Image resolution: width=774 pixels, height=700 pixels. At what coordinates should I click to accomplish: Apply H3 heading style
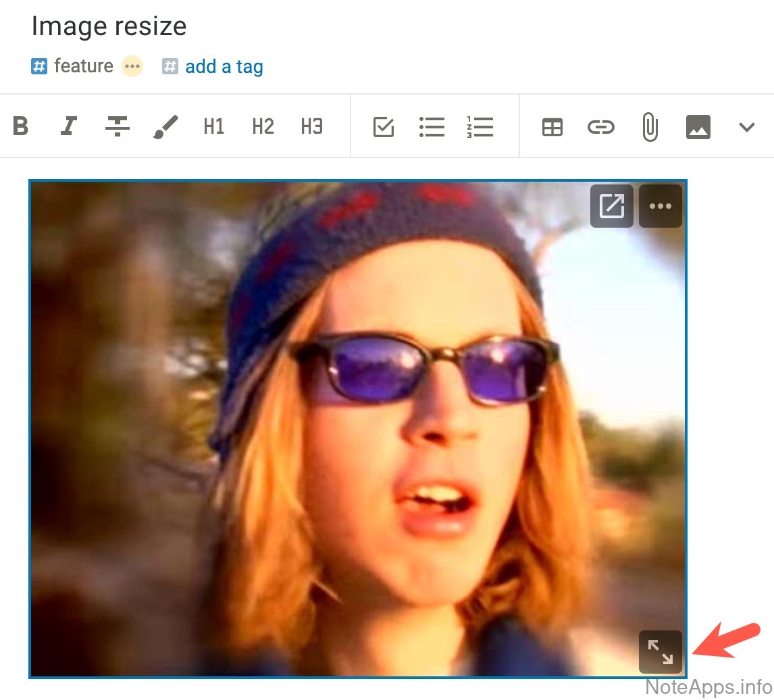tap(311, 126)
